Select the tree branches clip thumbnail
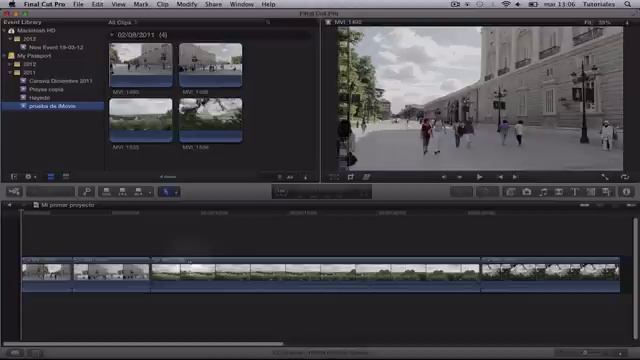Image resolution: width=640 pixels, height=360 pixels. 211,120
